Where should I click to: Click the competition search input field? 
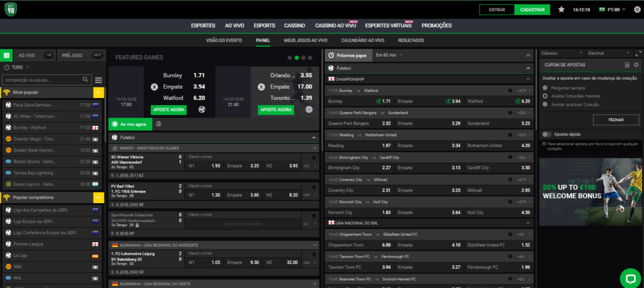(42, 80)
